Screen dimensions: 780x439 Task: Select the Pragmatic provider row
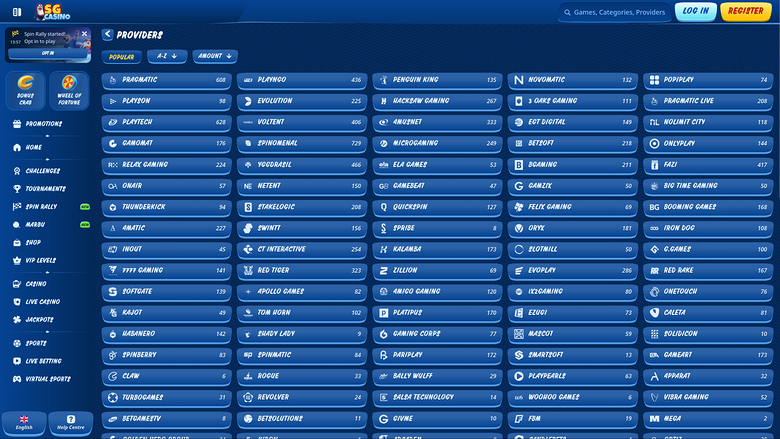tap(166, 79)
